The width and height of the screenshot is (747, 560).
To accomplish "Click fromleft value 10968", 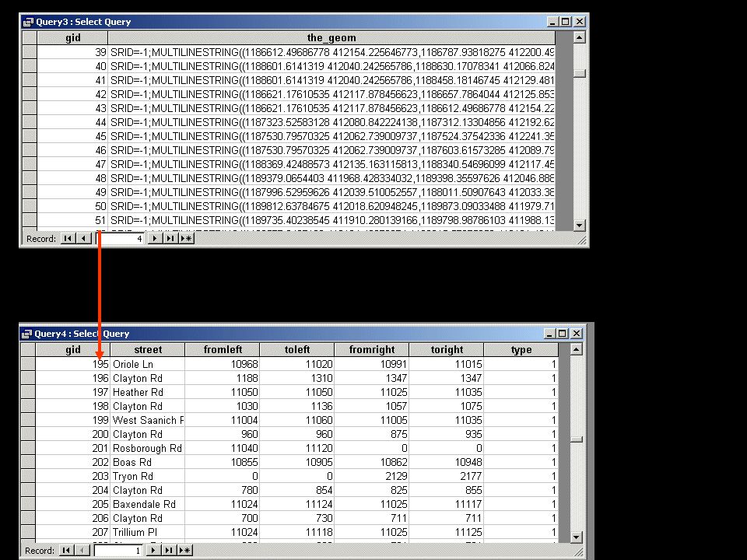I will (x=223, y=364).
